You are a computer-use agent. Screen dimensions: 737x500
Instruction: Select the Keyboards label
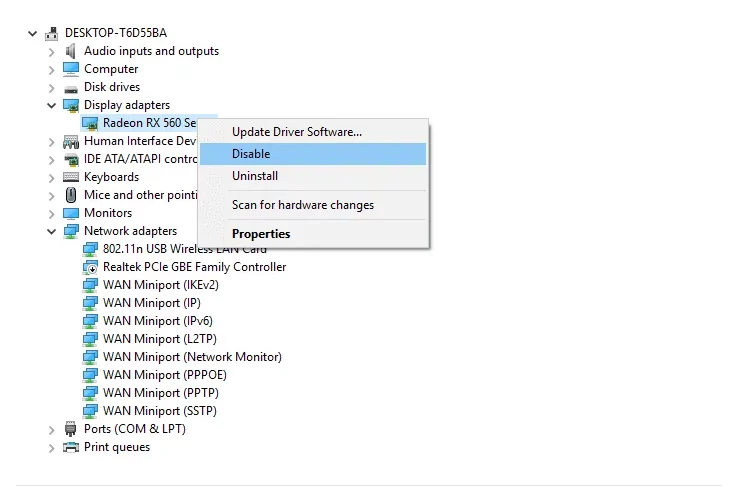click(112, 177)
